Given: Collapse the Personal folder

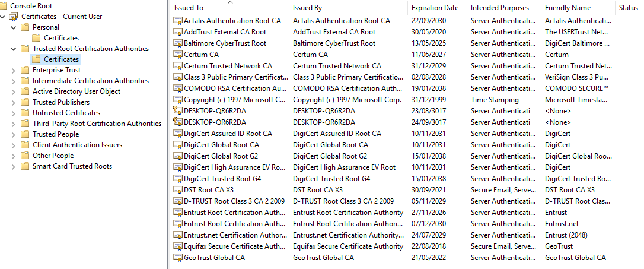Looking at the screenshot, I should point(14,27).
